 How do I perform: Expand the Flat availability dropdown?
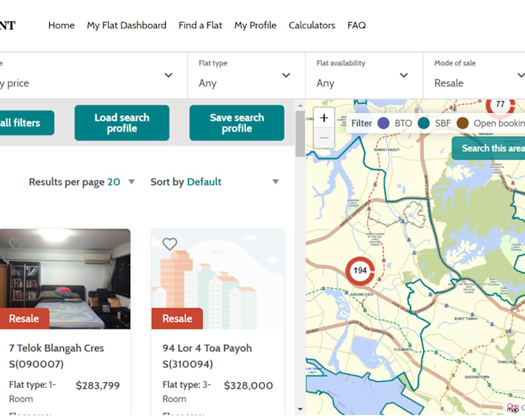[x=364, y=75]
